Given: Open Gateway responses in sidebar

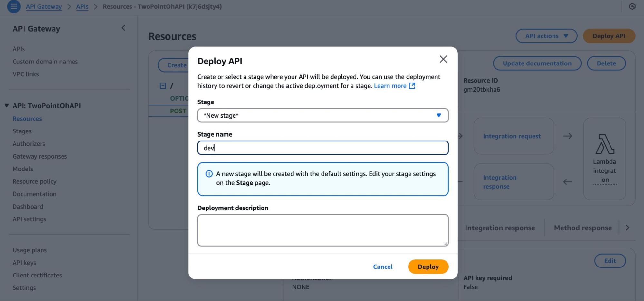Looking at the screenshot, I should pos(40,156).
